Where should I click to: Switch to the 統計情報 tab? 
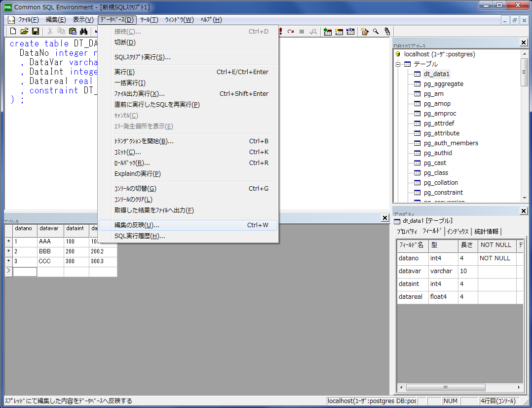point(486,232)
